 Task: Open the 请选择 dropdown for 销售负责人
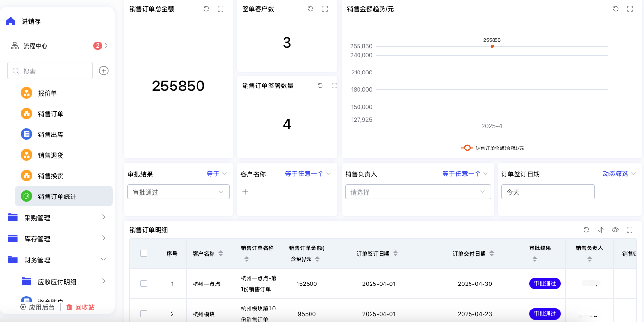[x=418, y=192]
